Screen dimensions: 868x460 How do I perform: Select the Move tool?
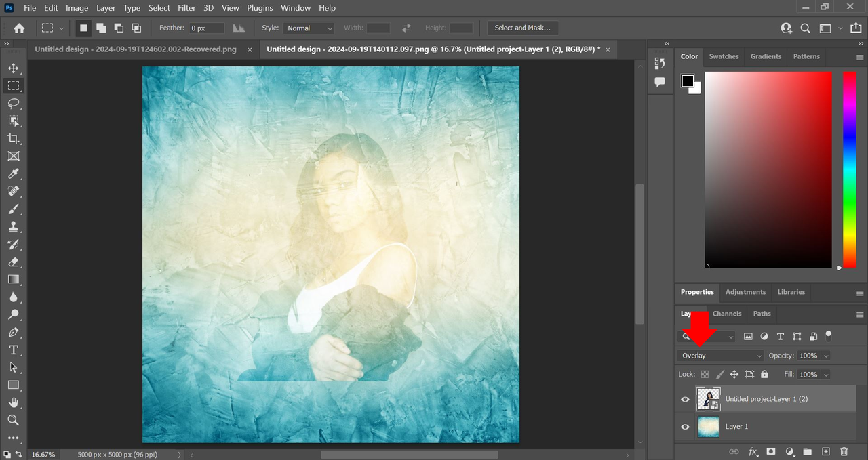tap(13, 68)
